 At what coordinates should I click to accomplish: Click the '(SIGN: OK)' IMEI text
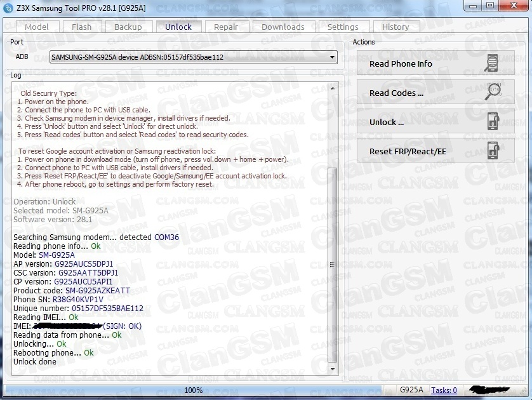click(122, 326)
